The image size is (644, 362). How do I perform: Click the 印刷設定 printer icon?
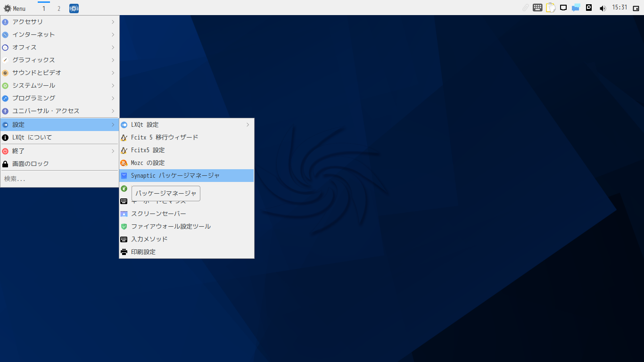click(x=124, y=252)
